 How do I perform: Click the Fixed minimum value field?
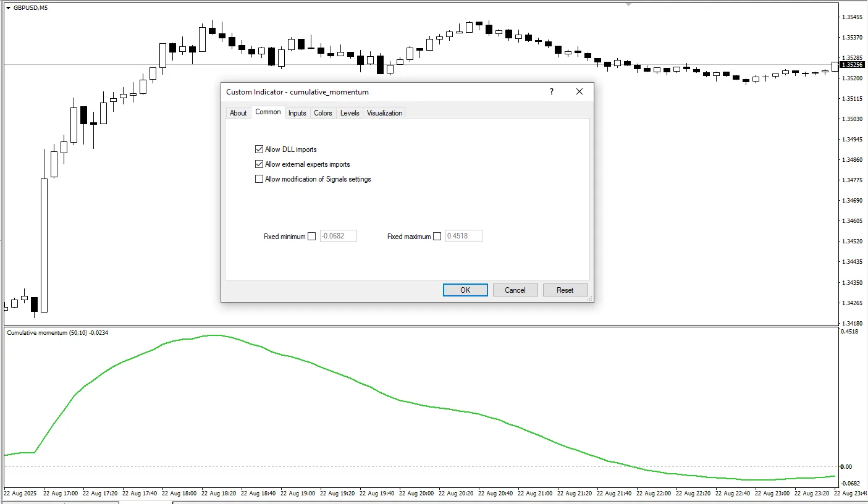pyautogui.click(x=338, y=236)
